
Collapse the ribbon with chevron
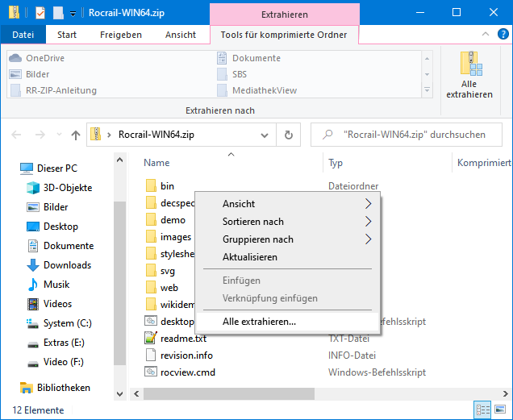pos(486,35)
